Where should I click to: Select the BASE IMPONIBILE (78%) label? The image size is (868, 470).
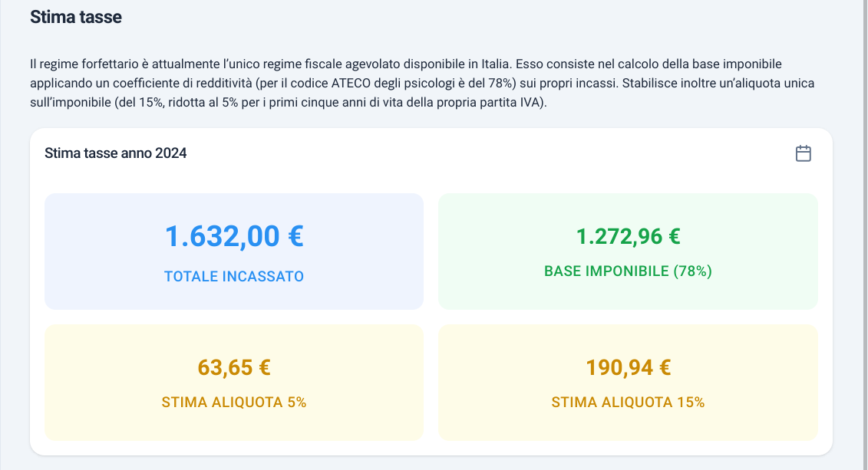pyautogui.click(x=629, y=271)
